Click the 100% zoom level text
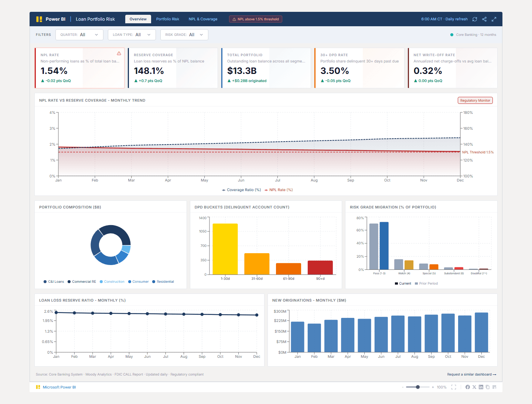 coord(441,387)
